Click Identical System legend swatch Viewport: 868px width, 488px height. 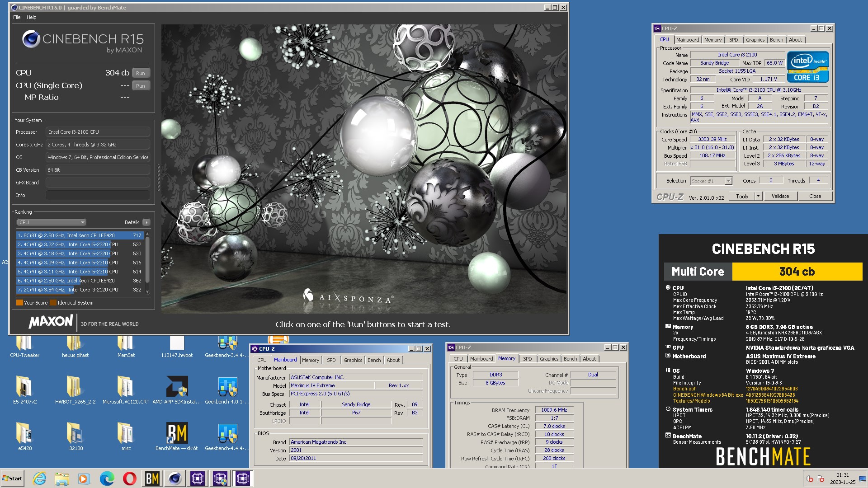click(x=53, y=303)
